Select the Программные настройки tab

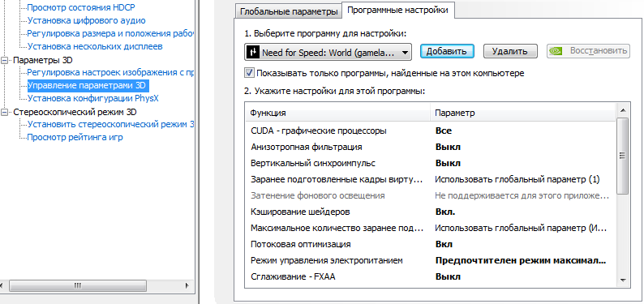coord(397,11)
